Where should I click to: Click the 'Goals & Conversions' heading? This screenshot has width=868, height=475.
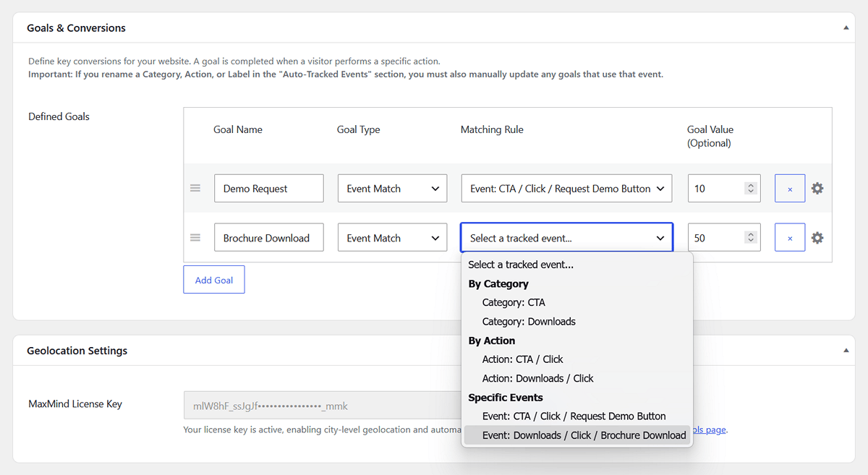point(76,28)
